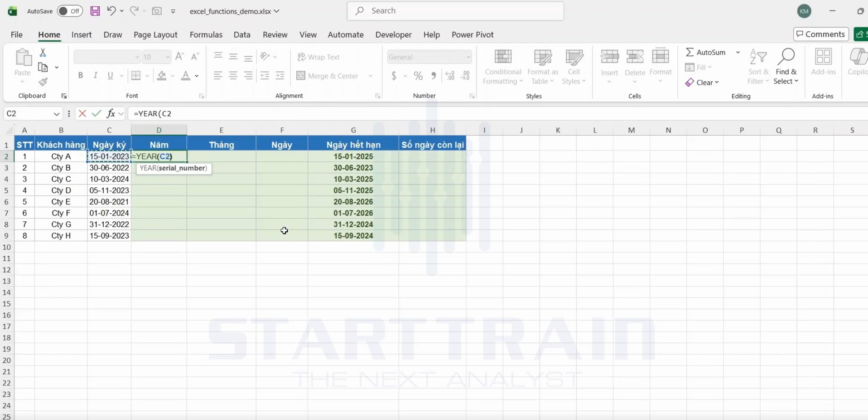The width and height of the screenshot is (868, 420).
Task: Click the Redo arrow icon
Action: (134, 10)
